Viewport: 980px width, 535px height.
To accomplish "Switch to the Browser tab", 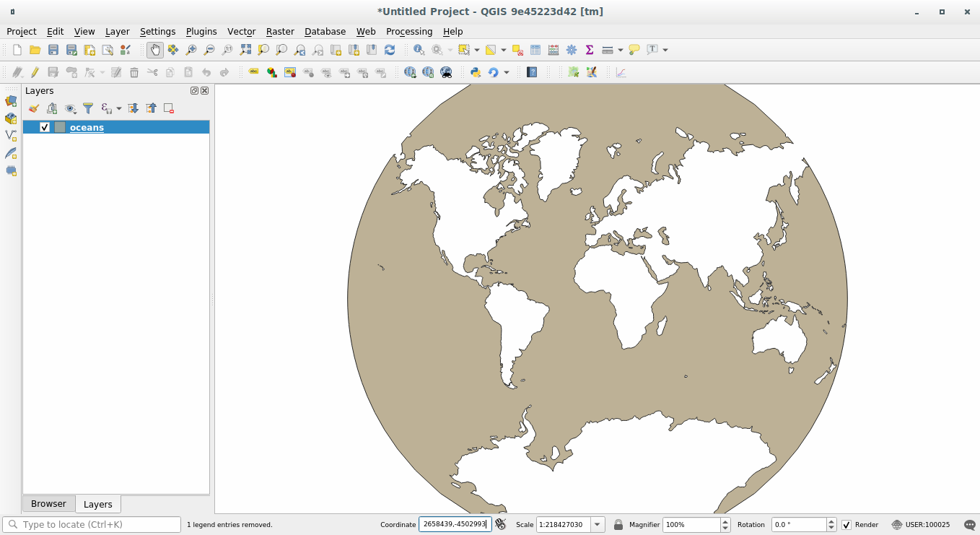I will pos(48,503).
